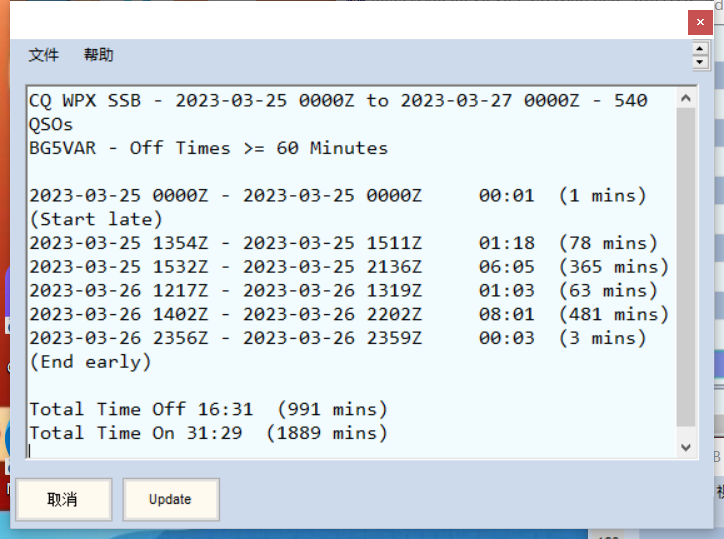The width and height of the screenshot is (724, 539).
Task: Click the small down spinner arrow below the close button
Action: point(700,62)
